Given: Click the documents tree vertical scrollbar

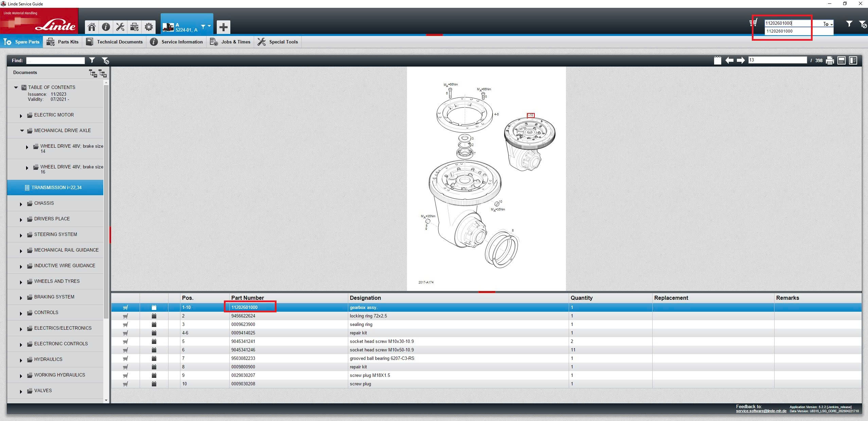Looking at the screenshot, I should [x=106, y=202].
